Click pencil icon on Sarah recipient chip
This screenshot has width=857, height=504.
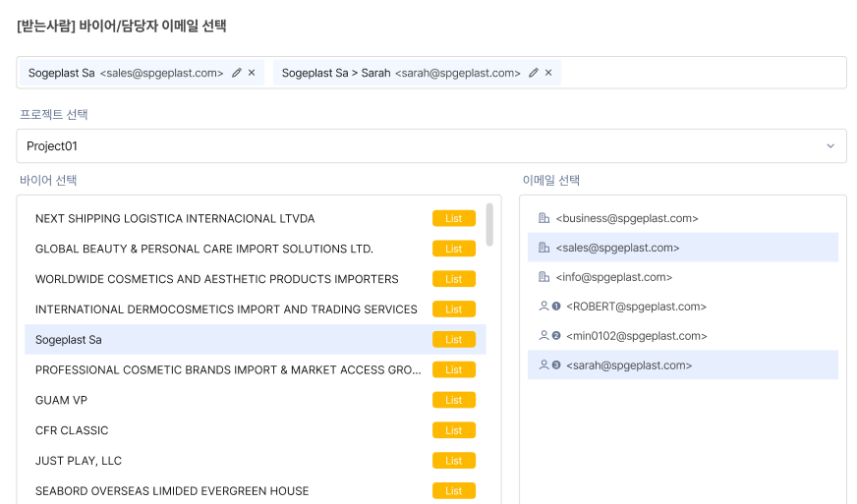pos(534,73)
